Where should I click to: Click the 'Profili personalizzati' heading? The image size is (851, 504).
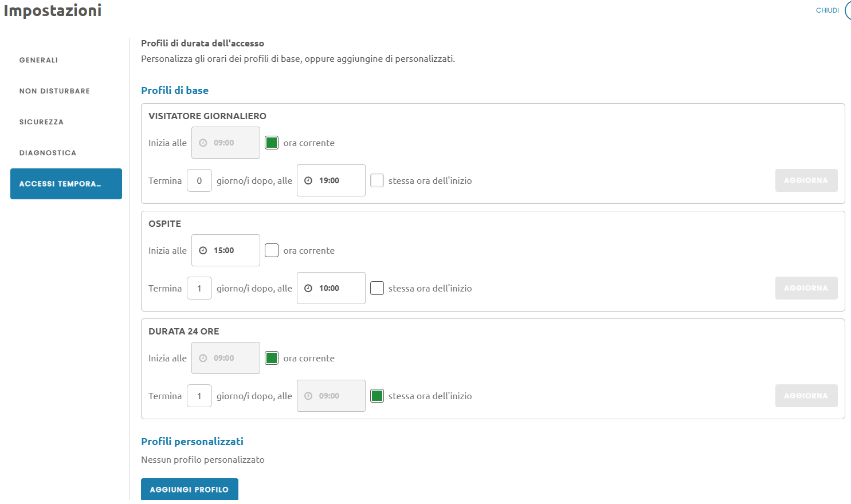click(192, 442)
